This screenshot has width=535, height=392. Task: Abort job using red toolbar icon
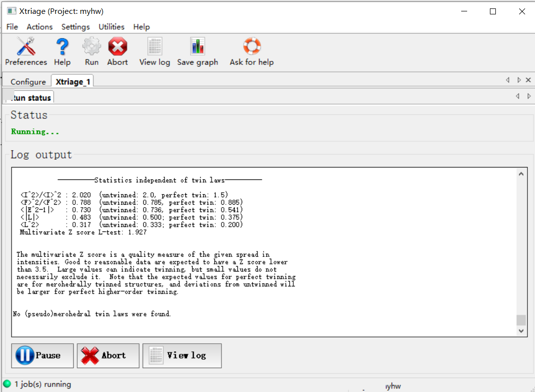coord(118,47)
